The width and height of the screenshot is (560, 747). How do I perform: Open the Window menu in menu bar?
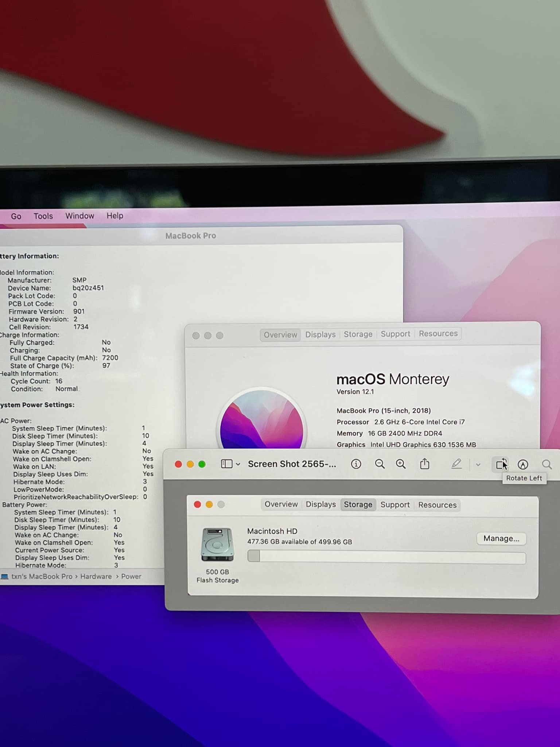point(79,216)
